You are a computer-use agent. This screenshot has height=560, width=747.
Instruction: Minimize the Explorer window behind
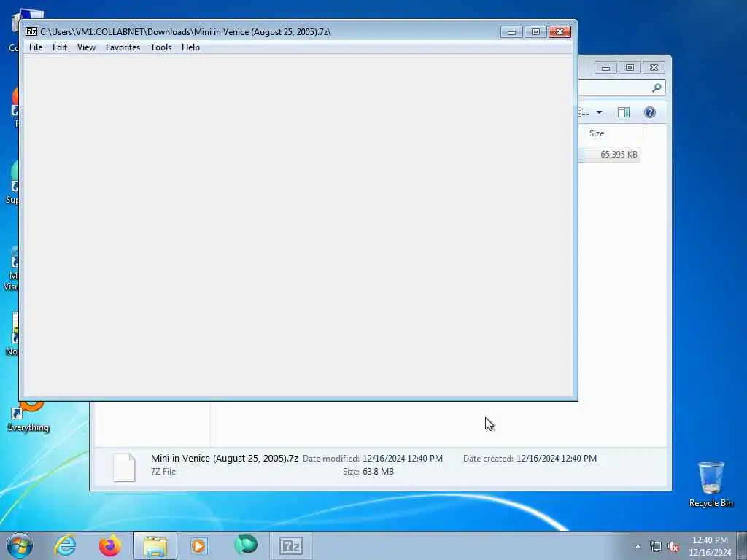click(x=605, y=68)
